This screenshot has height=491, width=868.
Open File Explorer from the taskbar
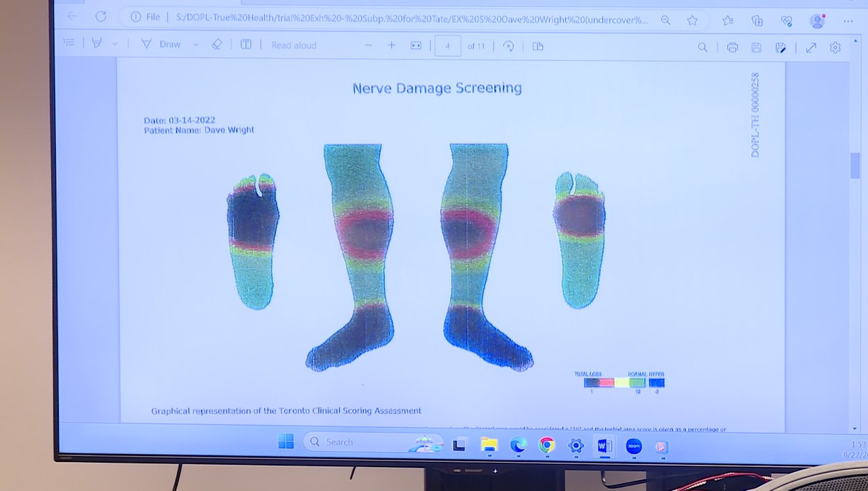[489, 444]
